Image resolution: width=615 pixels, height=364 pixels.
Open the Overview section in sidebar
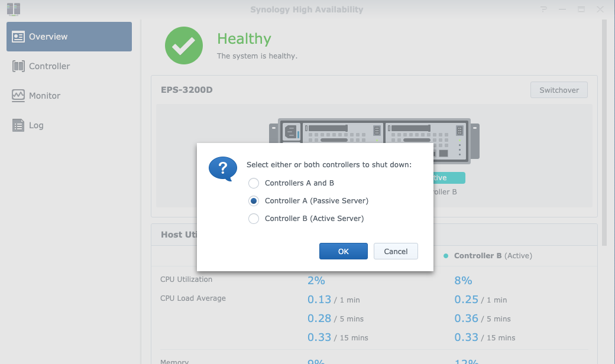point(69,37)
